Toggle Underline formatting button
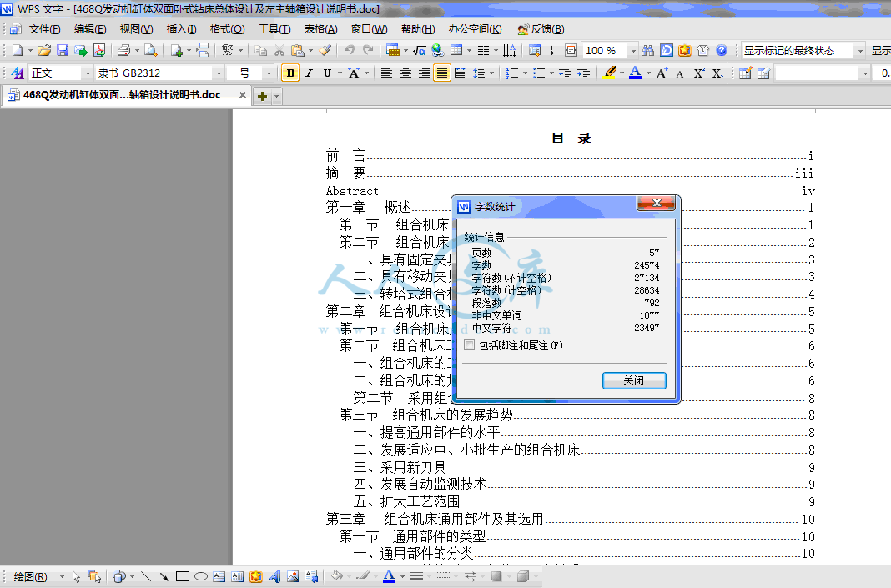This screenshot has width=891, height=588. click(x=327, y=73)
